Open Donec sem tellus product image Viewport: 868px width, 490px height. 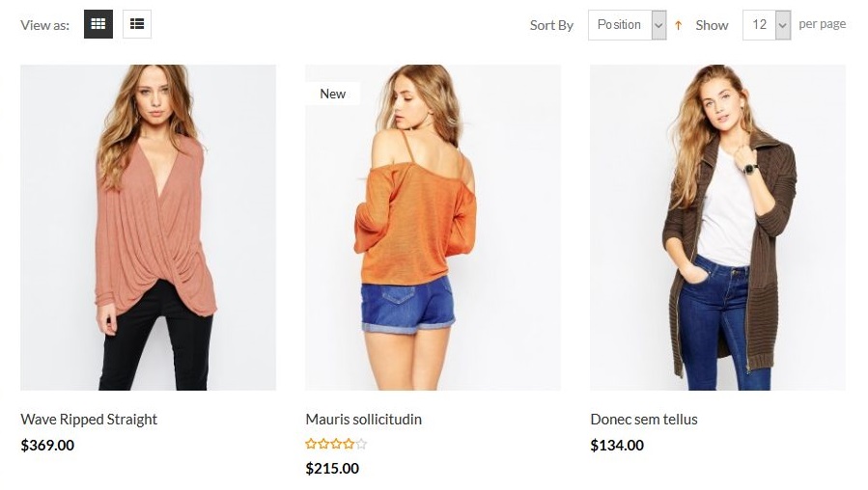(717, 228)
